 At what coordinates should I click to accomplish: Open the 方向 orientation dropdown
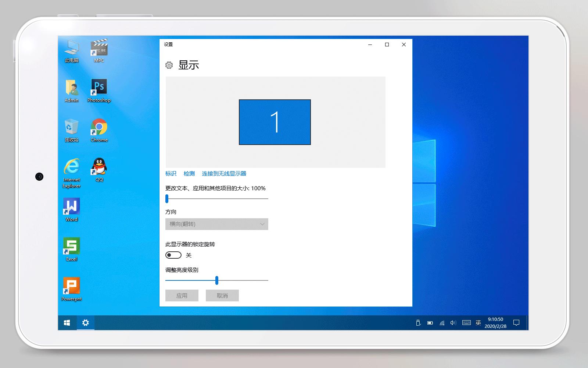[x=216, y=224]
